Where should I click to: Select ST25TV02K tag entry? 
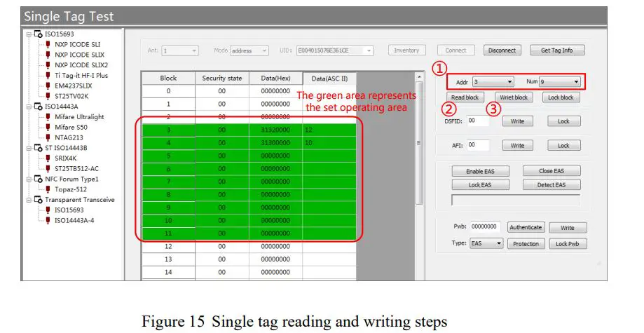coord(71,96)
